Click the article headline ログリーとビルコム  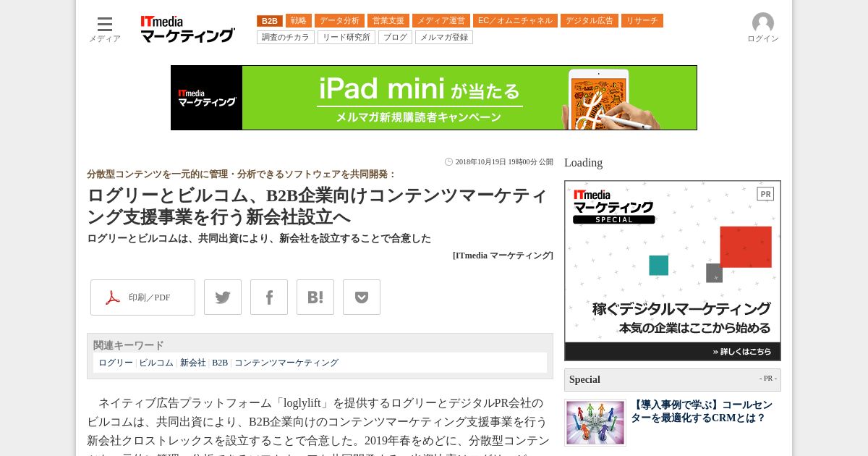[x=318, y=206]
